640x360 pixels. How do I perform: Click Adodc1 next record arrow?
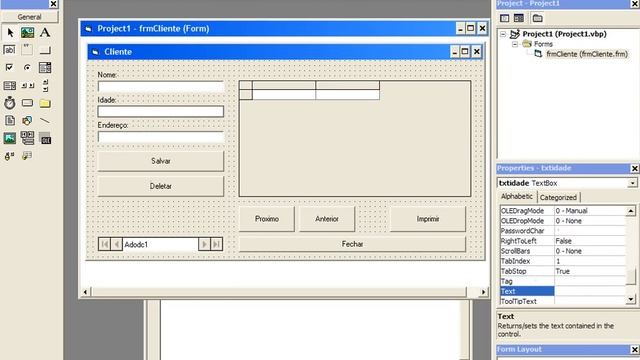[204, 244]
